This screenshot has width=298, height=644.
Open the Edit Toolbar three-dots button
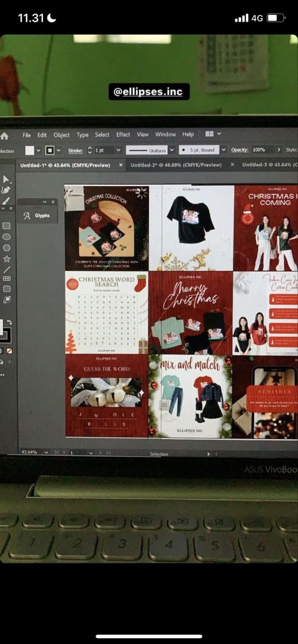2,375
